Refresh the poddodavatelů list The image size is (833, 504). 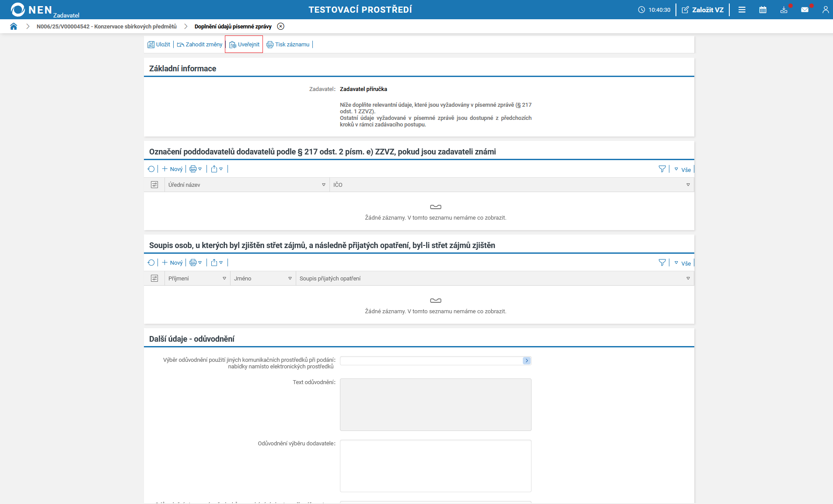pos(151,169)
